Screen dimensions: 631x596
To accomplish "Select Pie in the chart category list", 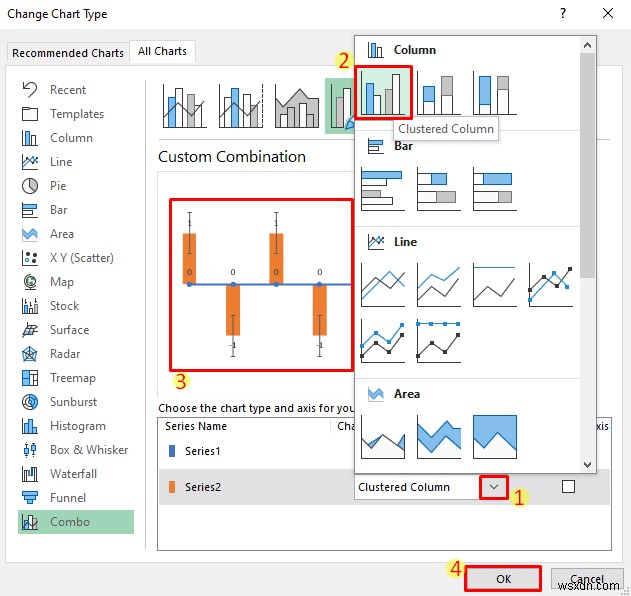I will click(x=76, y=186).
